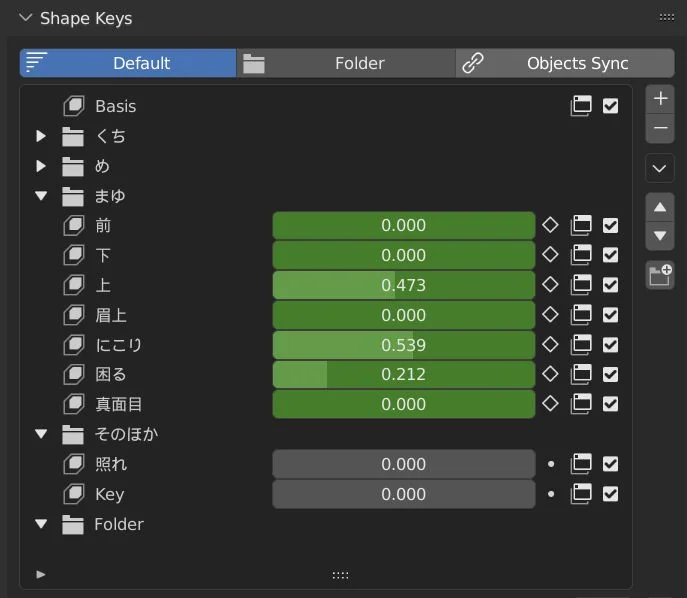Click the window icon on Basis row

(x=581, y=106)
